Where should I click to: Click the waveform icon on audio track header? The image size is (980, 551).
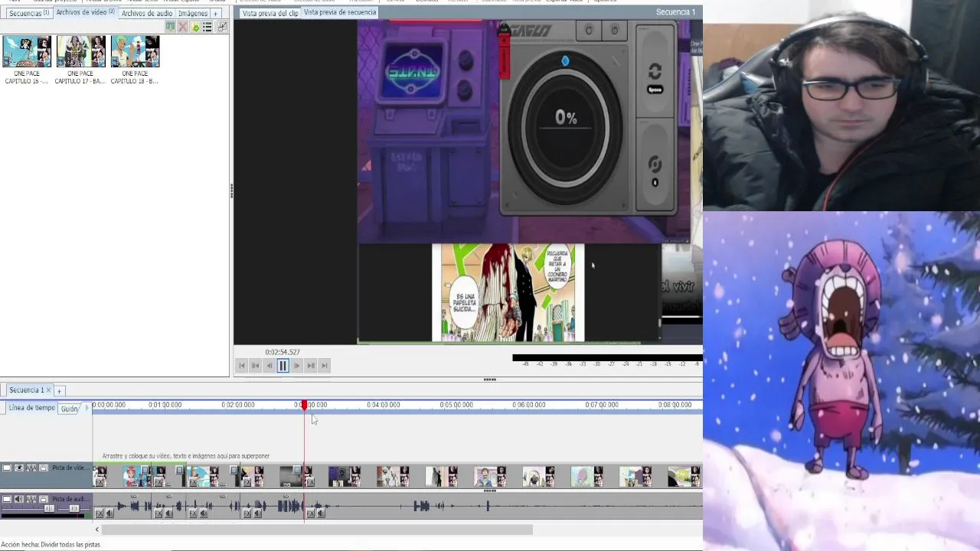coord(31,499)
